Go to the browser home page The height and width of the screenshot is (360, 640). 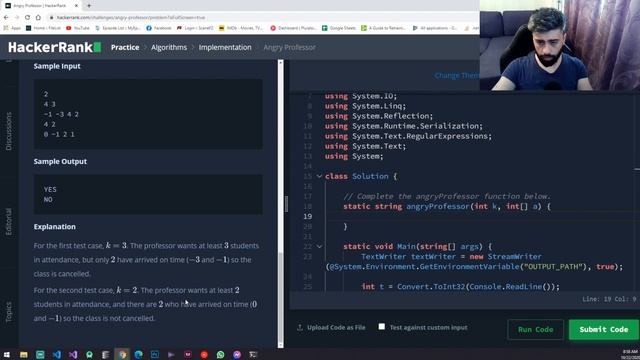[x=38, y=18]
